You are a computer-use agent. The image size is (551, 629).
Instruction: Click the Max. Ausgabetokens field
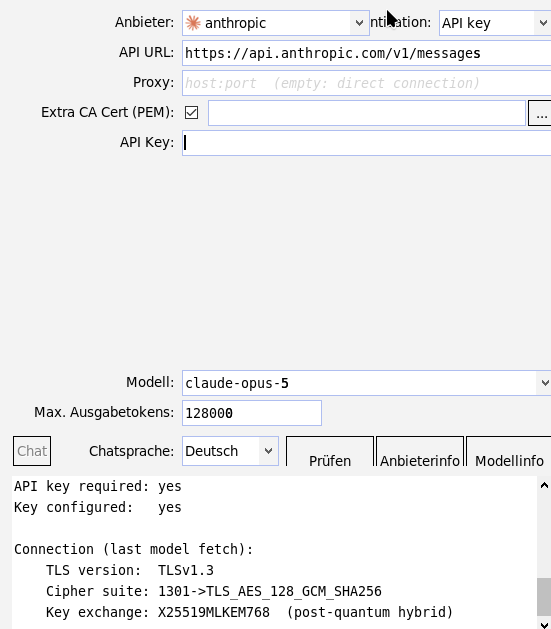[252, 413]
